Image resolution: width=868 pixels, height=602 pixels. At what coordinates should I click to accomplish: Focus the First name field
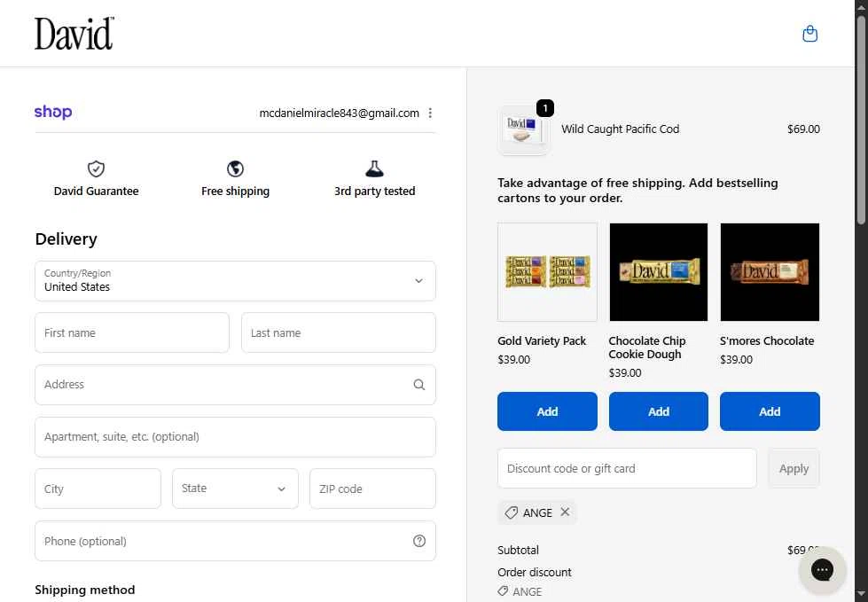(132, 332)
